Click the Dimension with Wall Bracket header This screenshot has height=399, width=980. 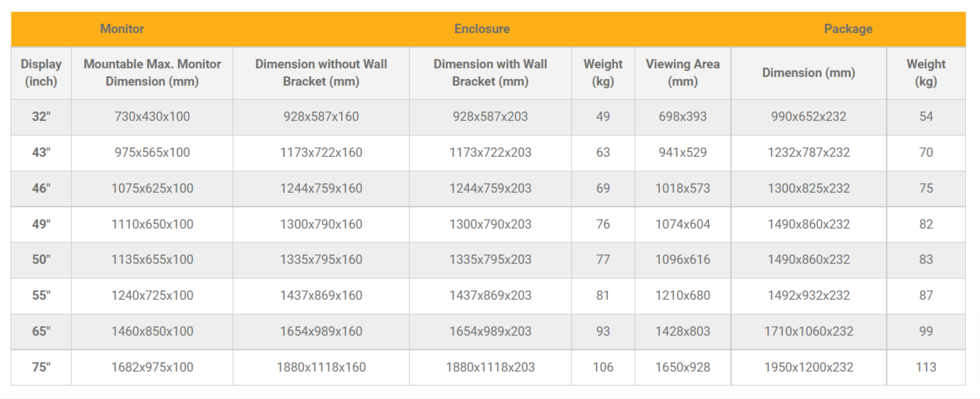pyautogui.click(x=490, y=72)
